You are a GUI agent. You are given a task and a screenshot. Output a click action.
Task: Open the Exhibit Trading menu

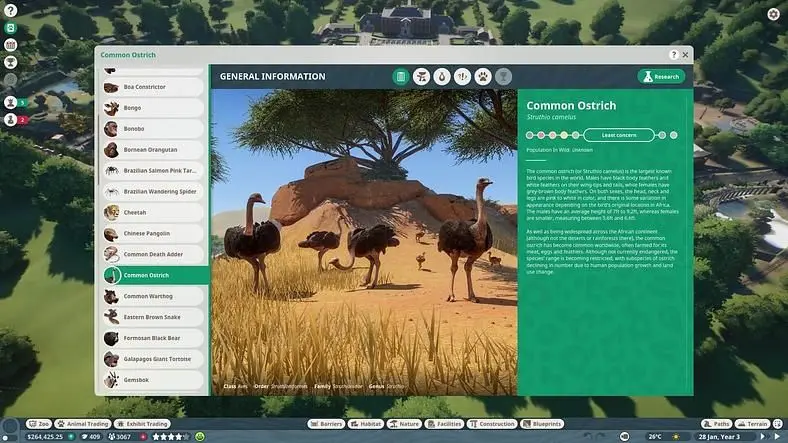coord(143,424)
